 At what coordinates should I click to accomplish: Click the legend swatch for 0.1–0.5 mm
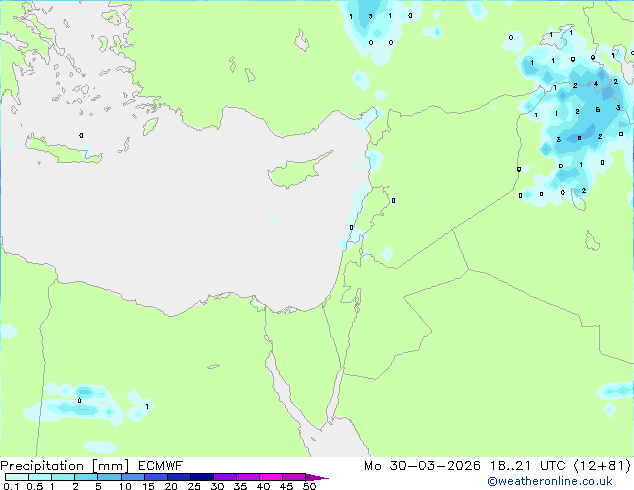tap(17, 477)
